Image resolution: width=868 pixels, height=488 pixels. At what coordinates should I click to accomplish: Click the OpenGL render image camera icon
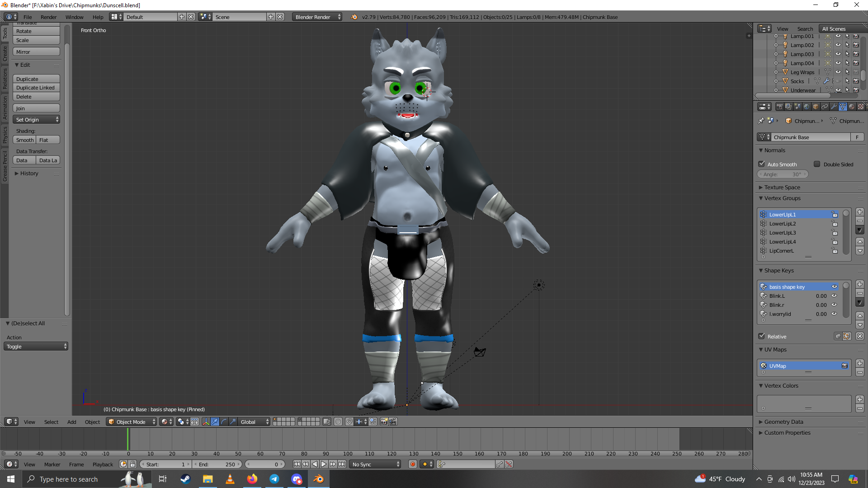point(384,422)
